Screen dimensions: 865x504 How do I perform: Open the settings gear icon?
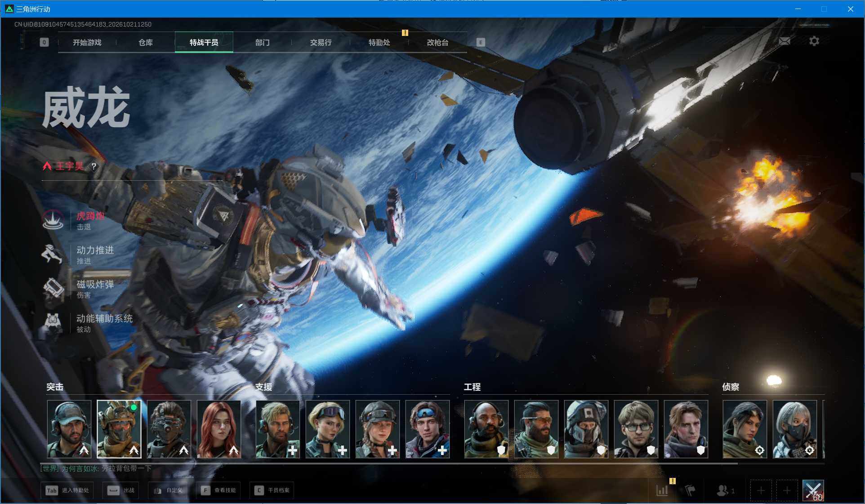(814, 41)
